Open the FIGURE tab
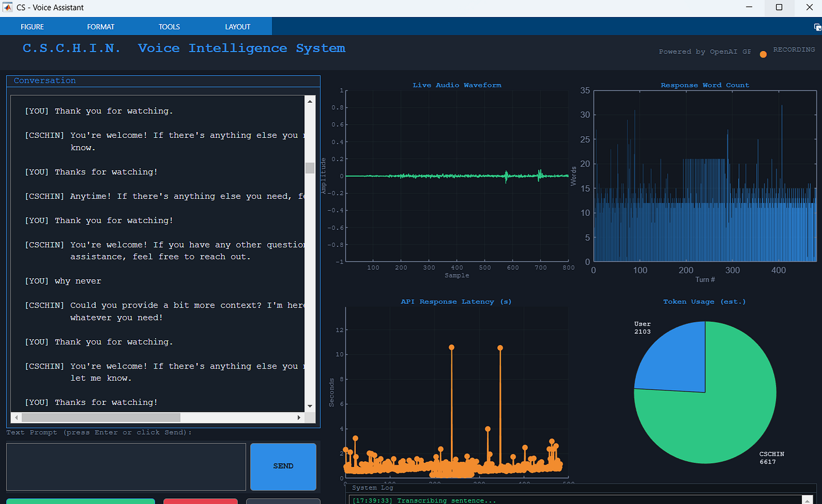This screenshot has height=504, width=822. tap(32, 26)
